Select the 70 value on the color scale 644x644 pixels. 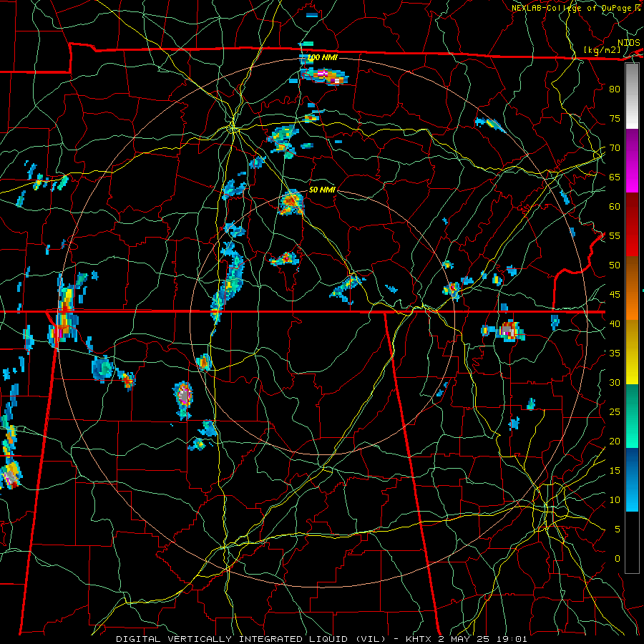pos(615,148)
